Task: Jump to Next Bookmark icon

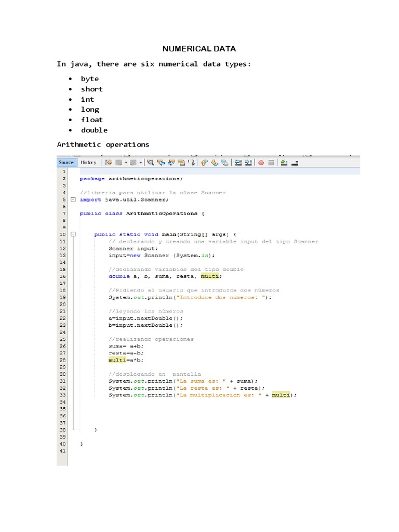Action: 215,163
